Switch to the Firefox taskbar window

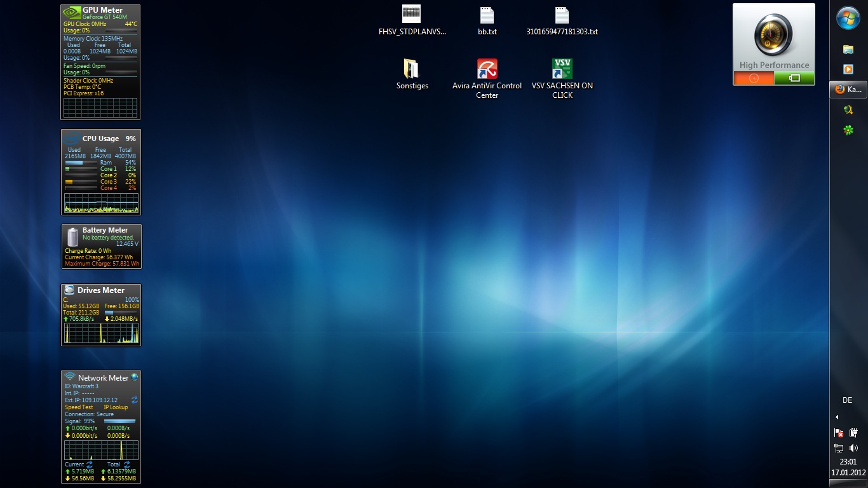click(x=848, y=90)
